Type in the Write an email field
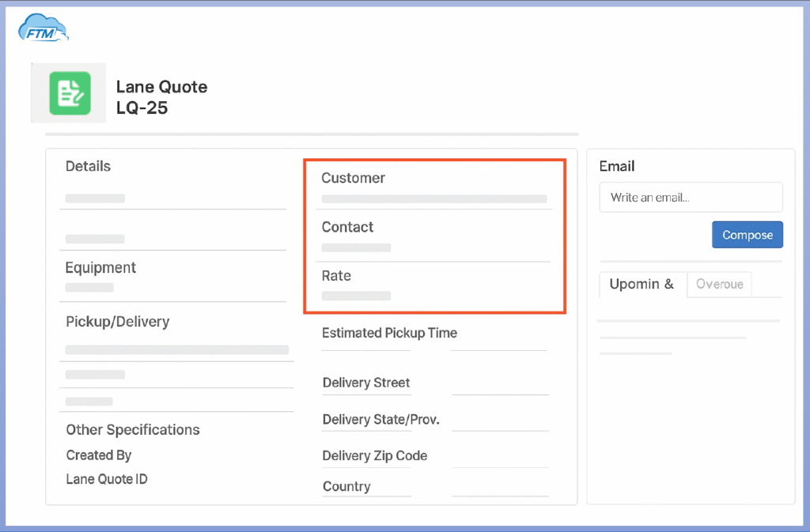This screenshot has height=532, width=810. (690, 198)
